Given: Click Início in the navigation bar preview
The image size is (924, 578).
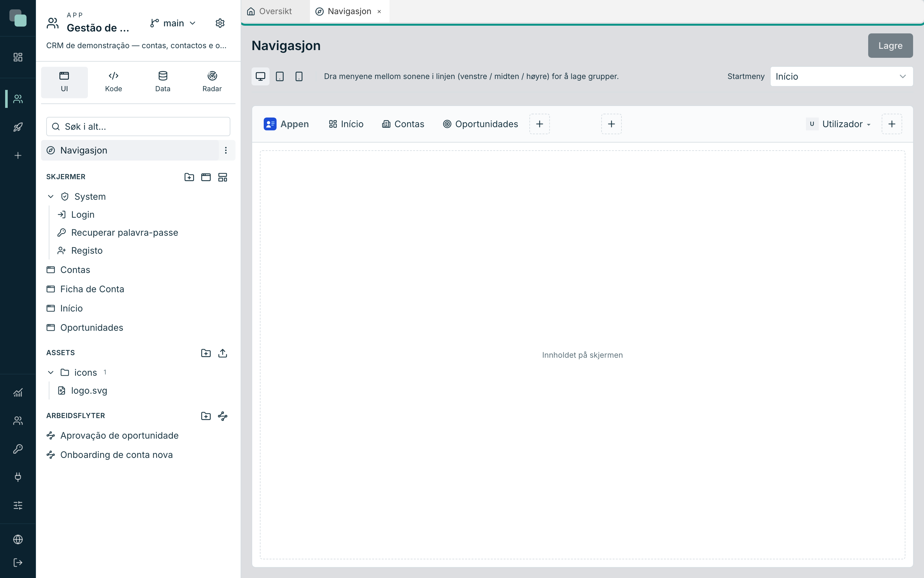Looking at the screenshot, I should (x=346, y=124).
